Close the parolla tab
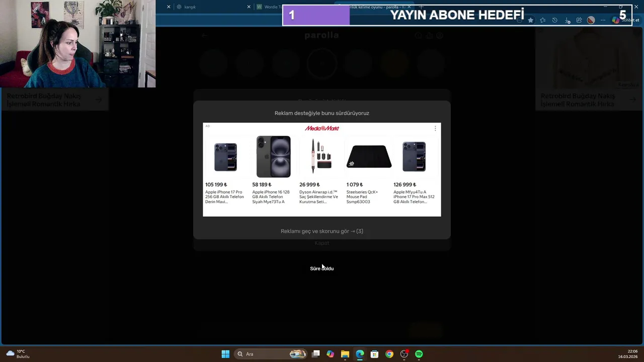Viewport: 644px width, 362px height. click(x=409, y=7)
